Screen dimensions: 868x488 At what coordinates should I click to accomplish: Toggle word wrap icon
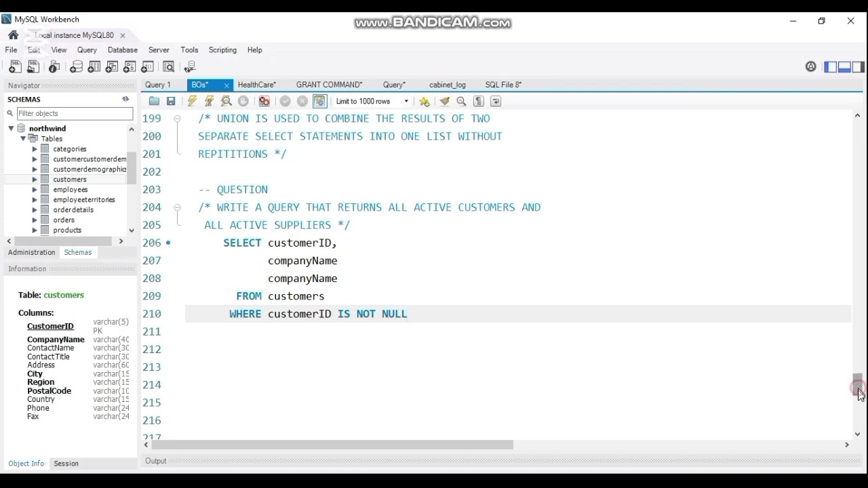coord(496,101)
